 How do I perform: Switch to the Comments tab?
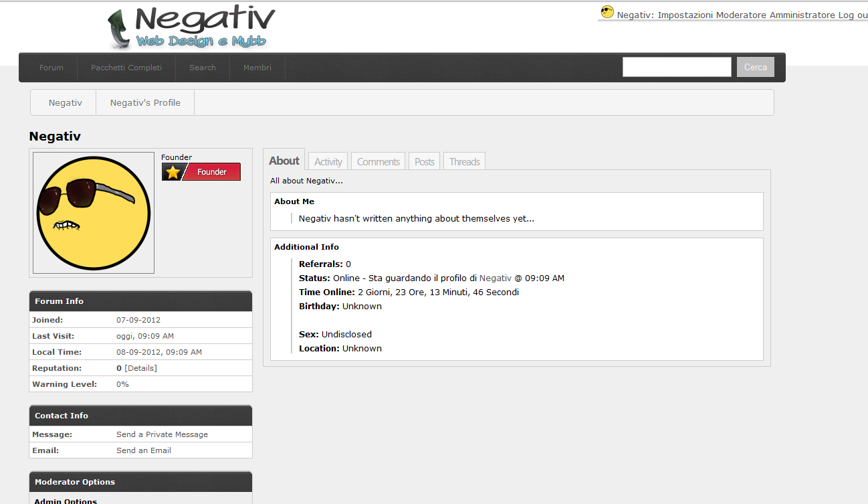[378, 161]
